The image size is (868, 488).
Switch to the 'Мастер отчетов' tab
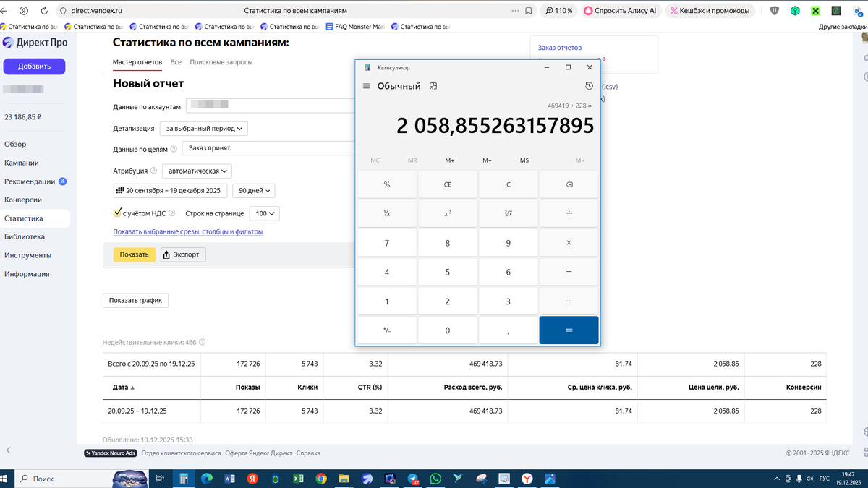tap(137, 62)
